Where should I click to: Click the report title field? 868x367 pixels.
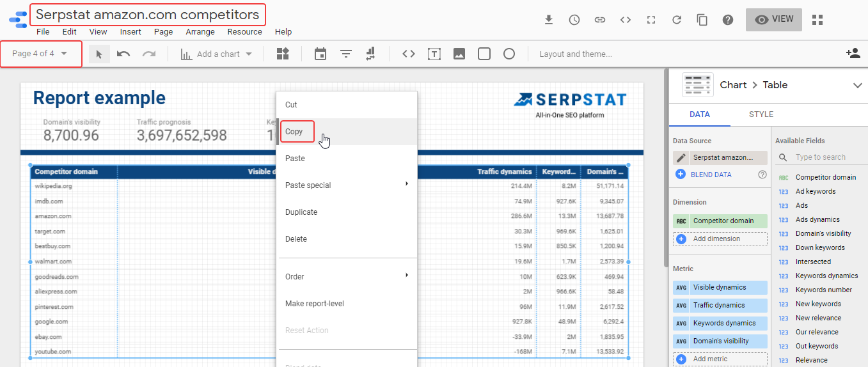pyautogui.click(x=148, y=14)
